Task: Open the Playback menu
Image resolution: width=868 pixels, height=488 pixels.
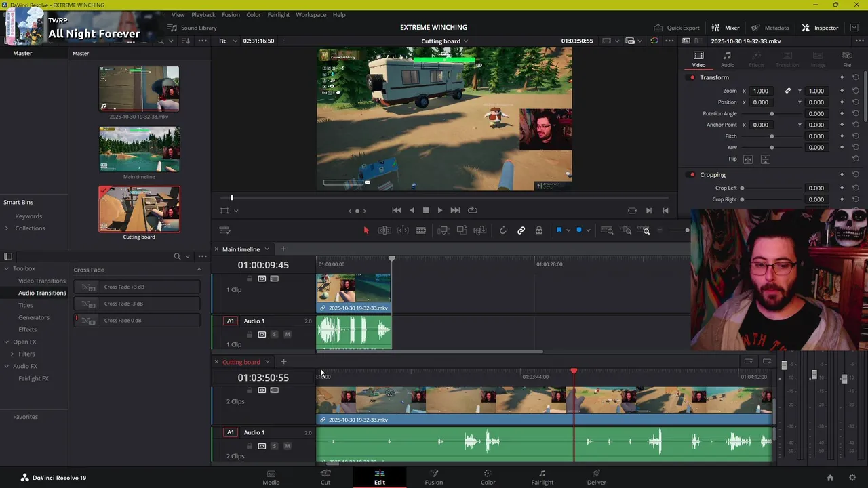Action: pos(203,14)
